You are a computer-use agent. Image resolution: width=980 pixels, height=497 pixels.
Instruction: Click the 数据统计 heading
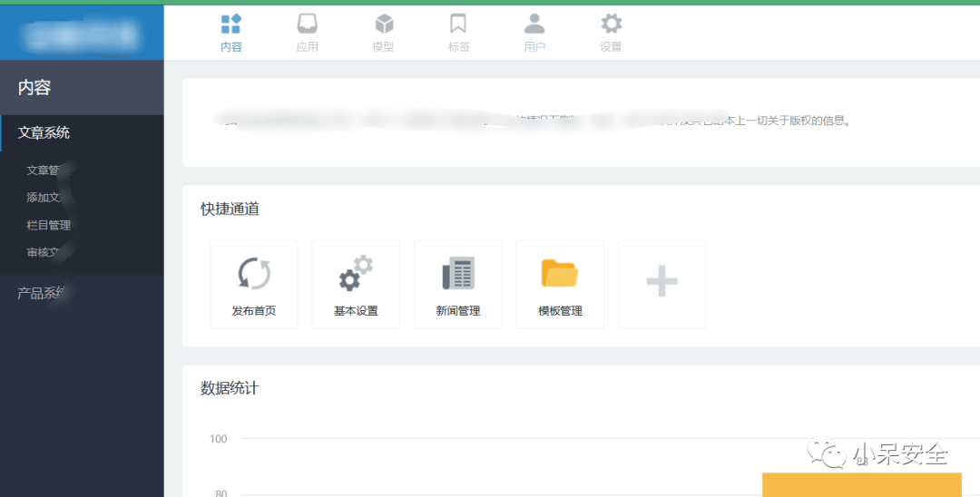tap(230, 388)
